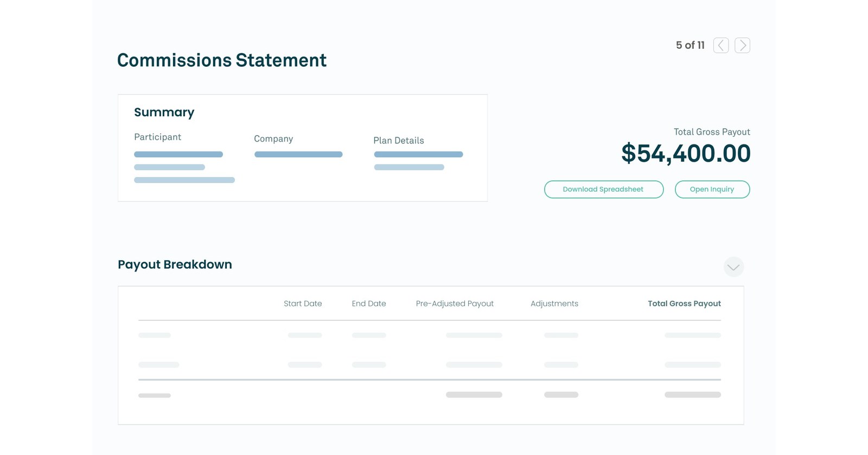The height and width of the screenshot is (455, 868).
Task: Expand the first payout breakdown row
Action: (x=155, y=335)
